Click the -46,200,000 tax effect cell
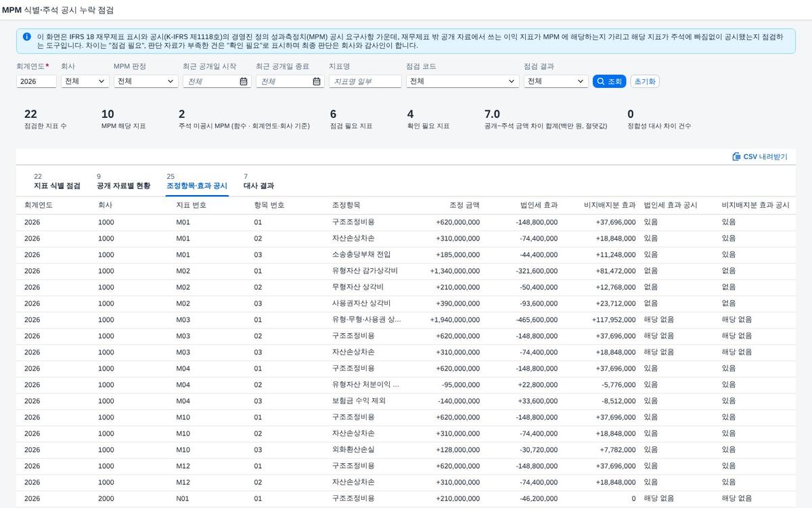This screenshot has height=508, width=812. (x=539, y=499)
